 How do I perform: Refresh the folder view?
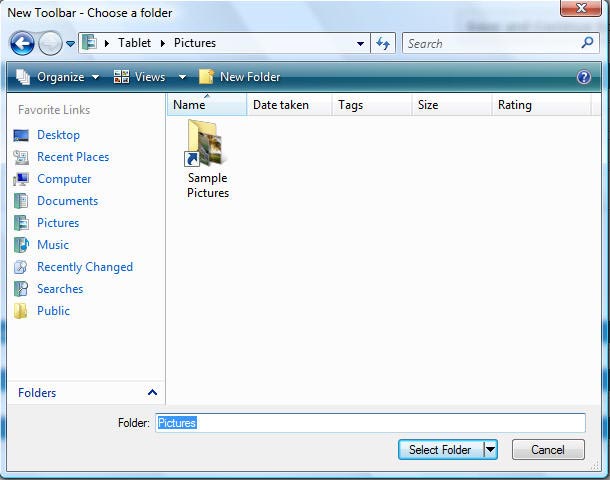click(383, 43)
